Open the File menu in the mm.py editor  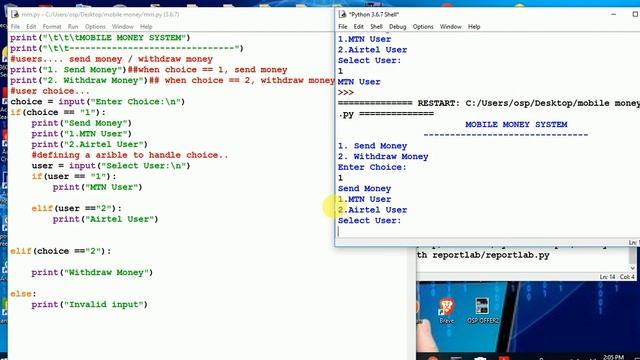pyautogui.click(x=15, y=27)
